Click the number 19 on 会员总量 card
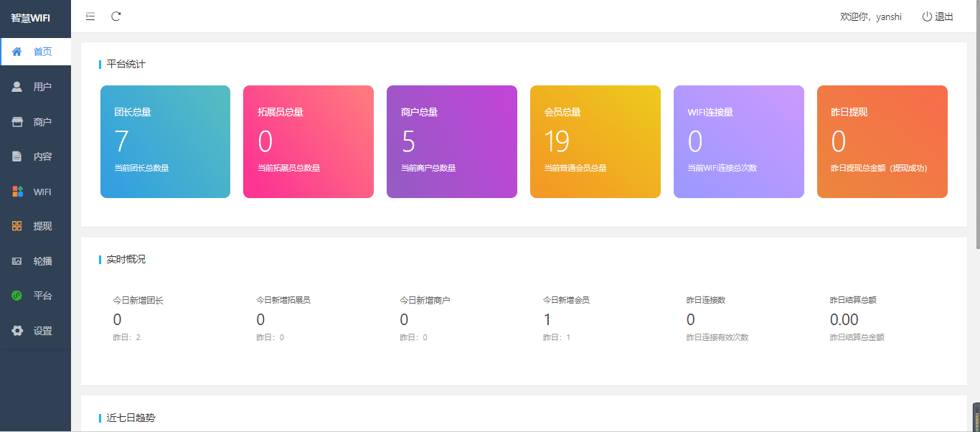 point(557,142)
